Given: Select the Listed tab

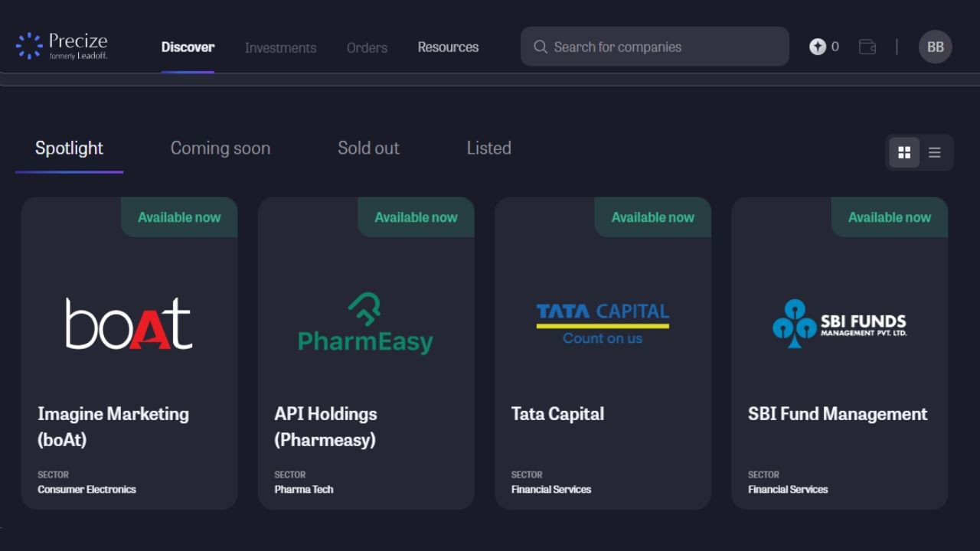Looking at the screenshot, I should [489, 148].
